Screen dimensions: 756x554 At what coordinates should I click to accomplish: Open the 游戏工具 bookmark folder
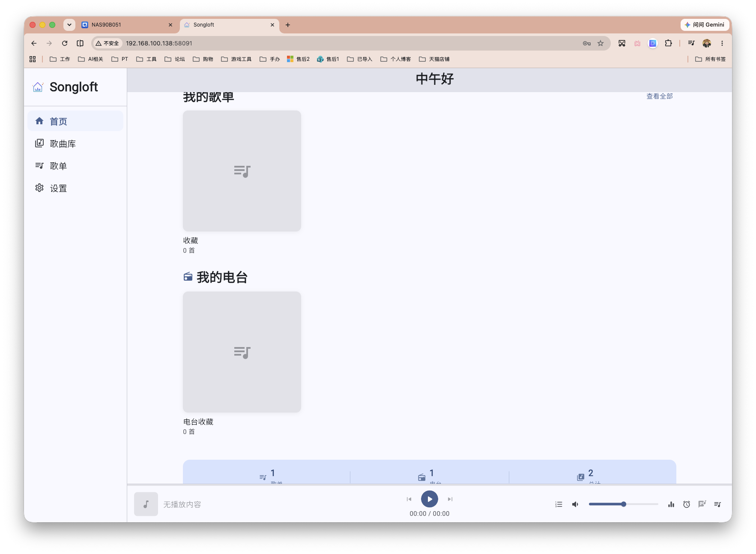[x=236, y=59]
